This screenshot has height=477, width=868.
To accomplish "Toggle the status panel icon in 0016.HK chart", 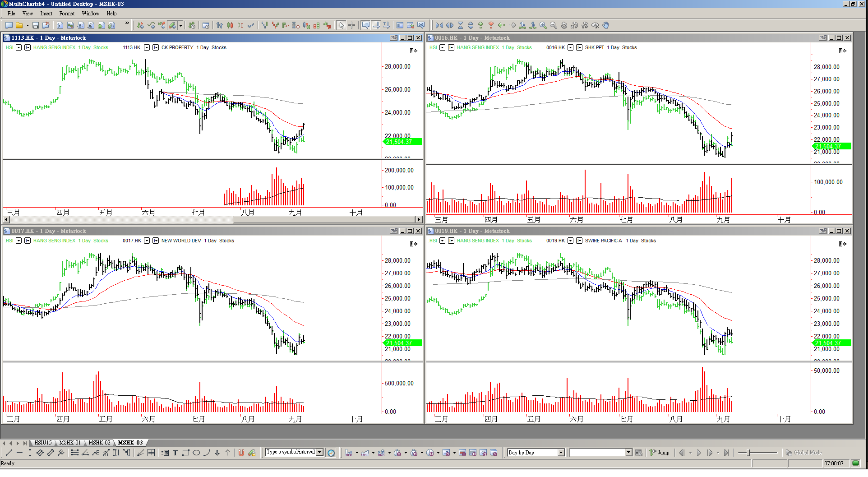I will click(842, 51).
